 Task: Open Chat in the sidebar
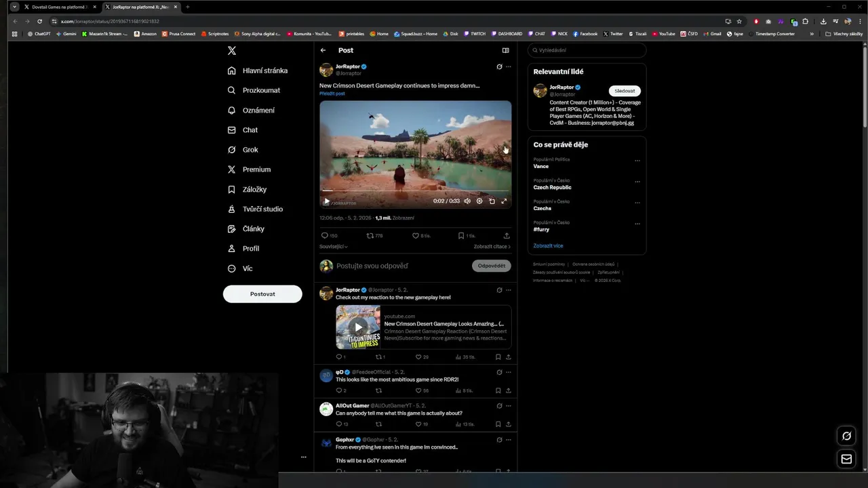pos(243,130)
